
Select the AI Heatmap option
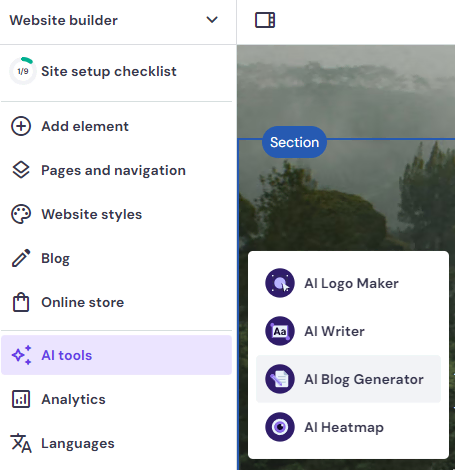(348, 427)
